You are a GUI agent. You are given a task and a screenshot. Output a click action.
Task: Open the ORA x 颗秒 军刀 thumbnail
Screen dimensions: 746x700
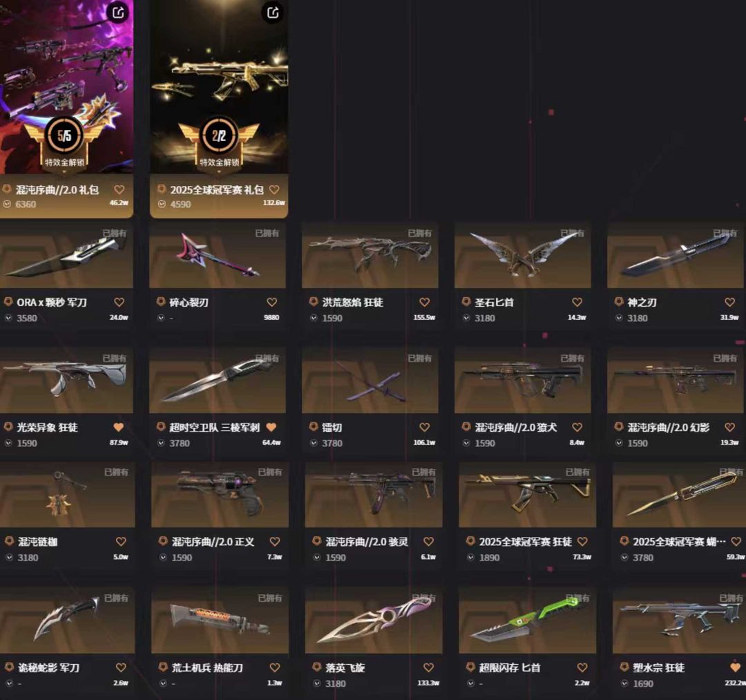(66, 256)
